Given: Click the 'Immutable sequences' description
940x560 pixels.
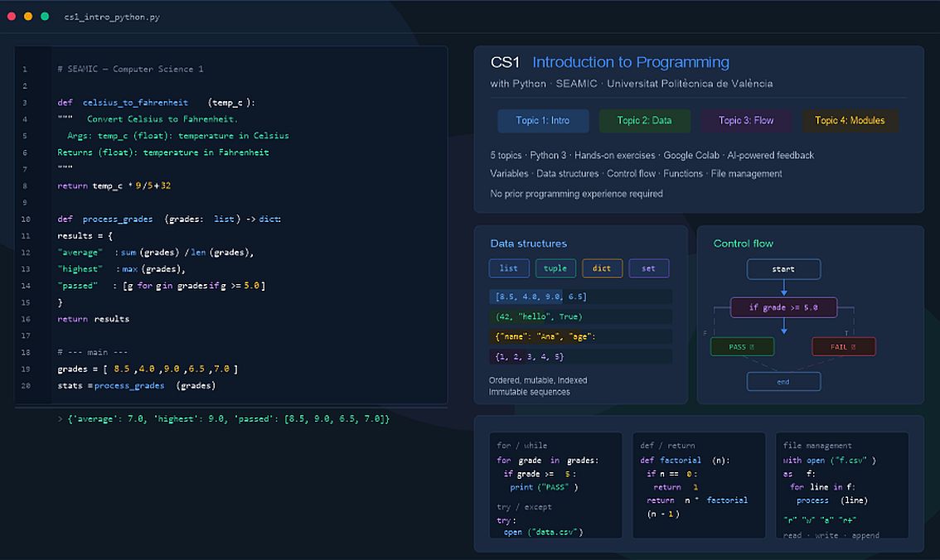Looking at the screenshot, I should point(529,393).
